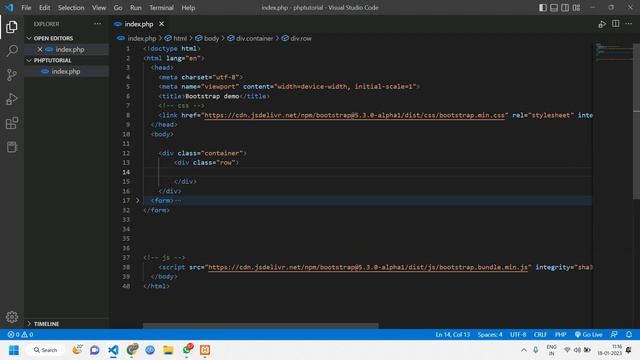
Task: Open the Terminal menu
Action: 161,8
